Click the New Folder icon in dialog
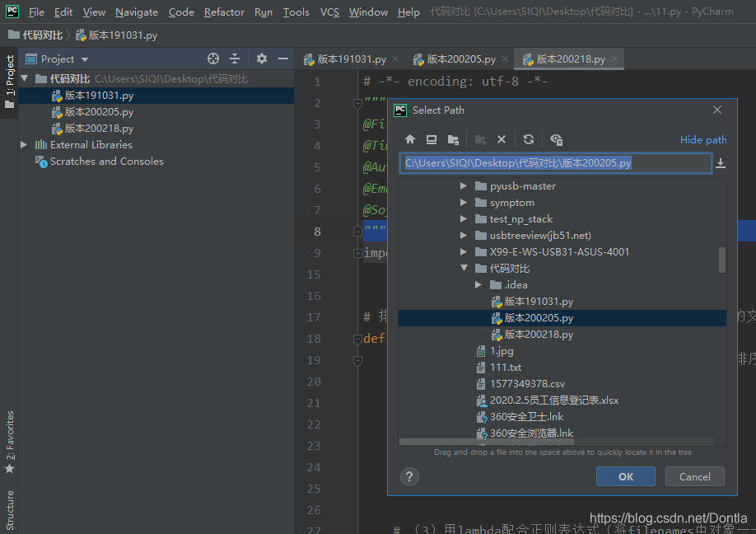Screen dimensions: 756x534 coord(481,139)
